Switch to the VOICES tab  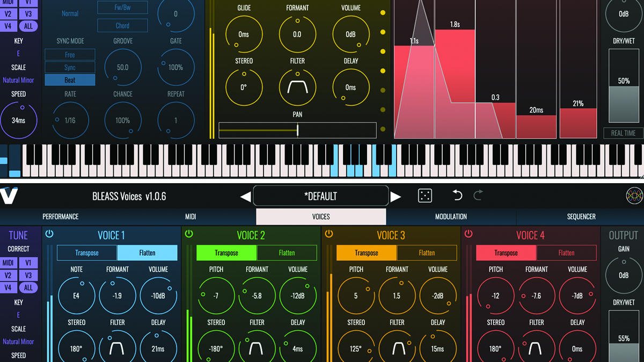click(x=321, y=216)
